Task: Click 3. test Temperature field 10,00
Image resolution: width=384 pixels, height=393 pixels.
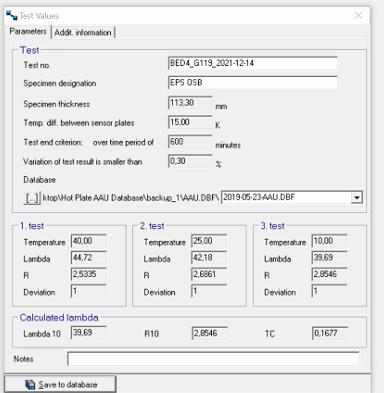Action: pos(329,241)
